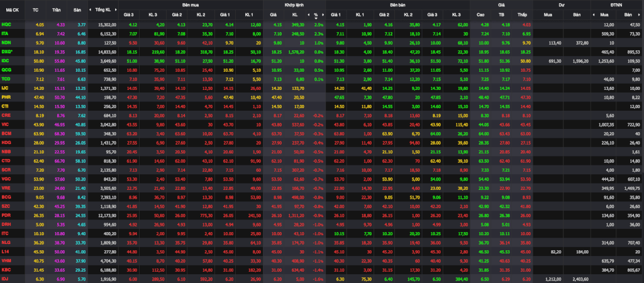Open the PDR stock symbol
644x283 pixels.
pos(6,215)
